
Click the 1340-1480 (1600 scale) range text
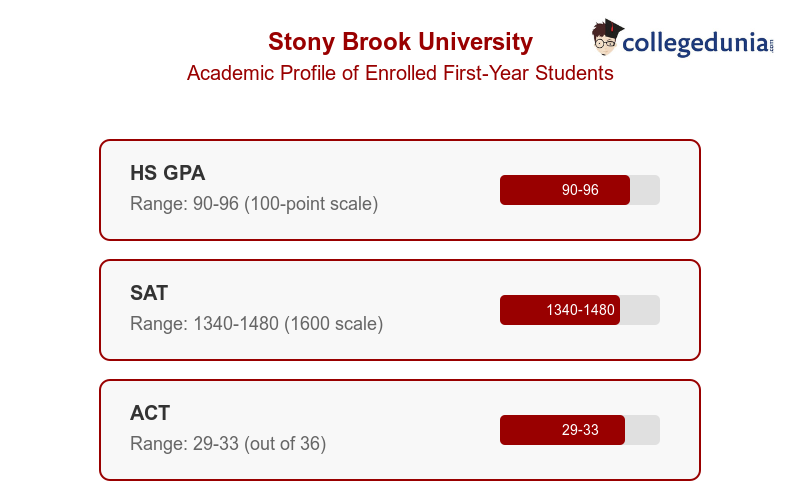pyautogui.click(x=256, y=324)
